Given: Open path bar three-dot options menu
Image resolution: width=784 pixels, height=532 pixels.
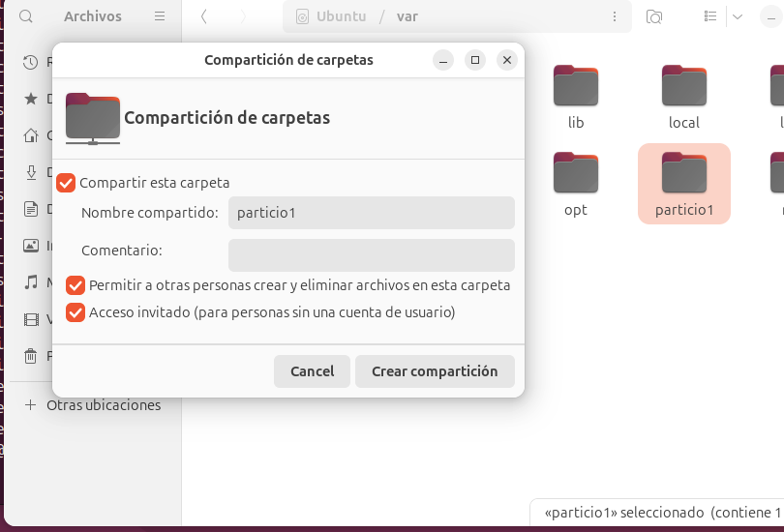Looking at the screenshot, I should [x=614, y=16].
